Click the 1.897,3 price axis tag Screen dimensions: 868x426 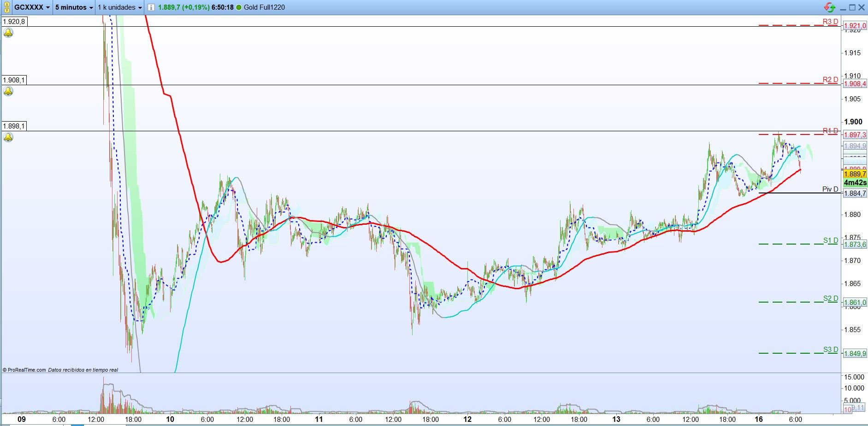(855, 135)
